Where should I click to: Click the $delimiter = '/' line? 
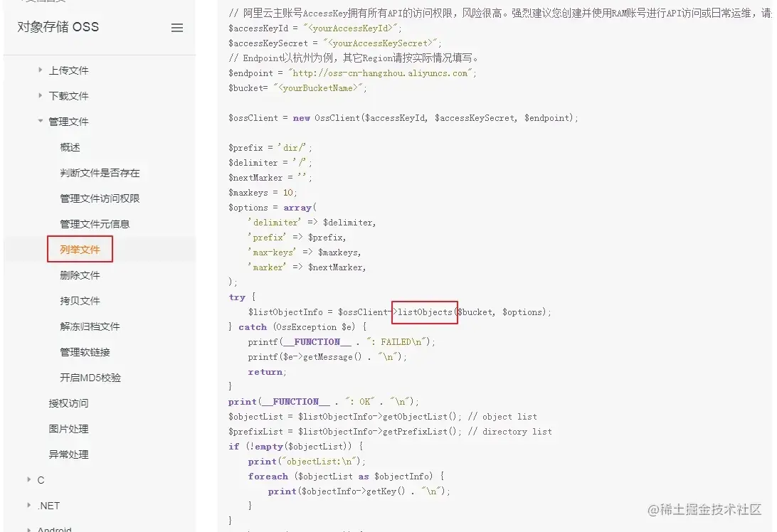[270, 162]
